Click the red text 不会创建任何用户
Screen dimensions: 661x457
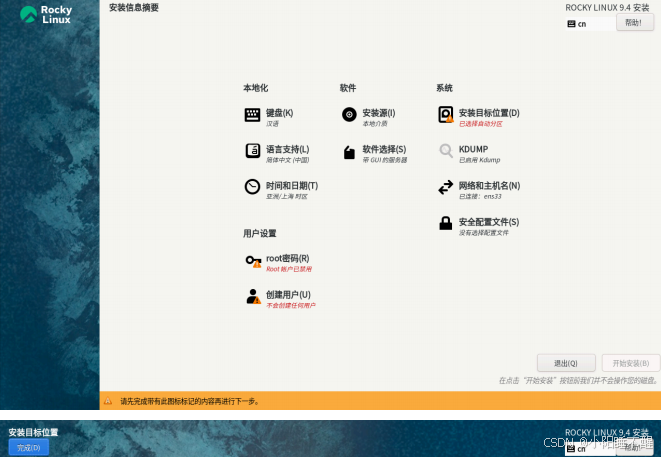(x=291, y=305)
